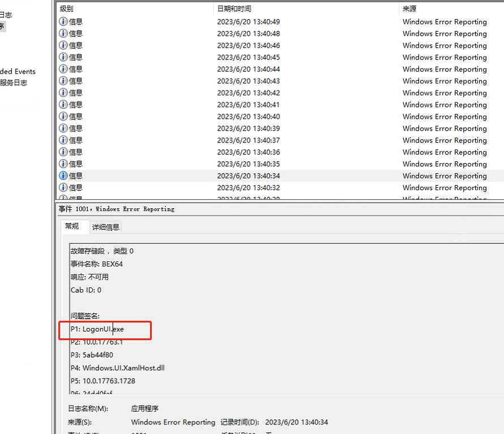This screenshot has height=434, width=504.
Task: Switch to the 详细信息 tab
Action: tap(105, 227)
